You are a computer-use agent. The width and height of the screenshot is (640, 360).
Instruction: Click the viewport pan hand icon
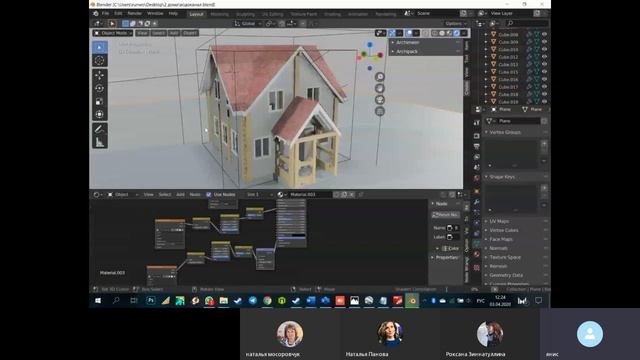[380, 88]
